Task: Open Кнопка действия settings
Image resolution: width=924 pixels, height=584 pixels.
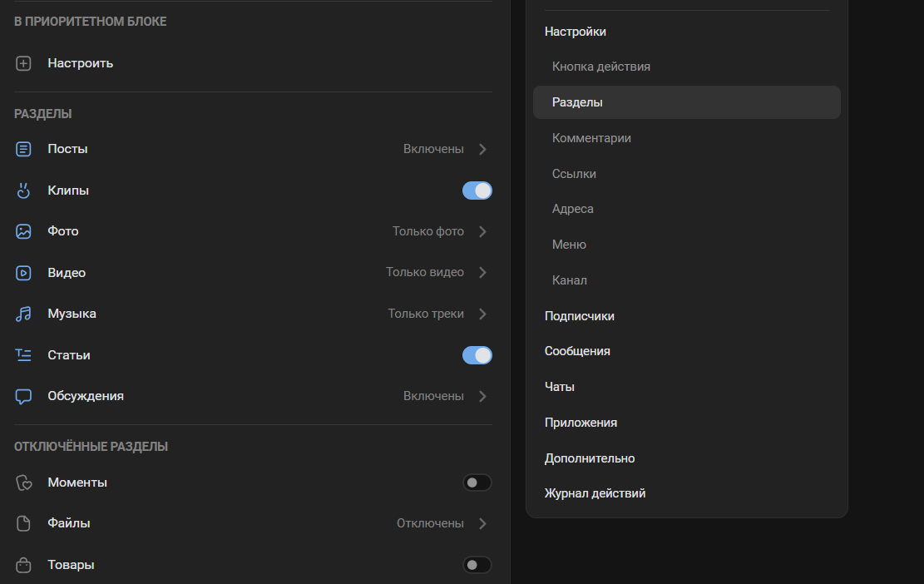Action: click(601, 67)
